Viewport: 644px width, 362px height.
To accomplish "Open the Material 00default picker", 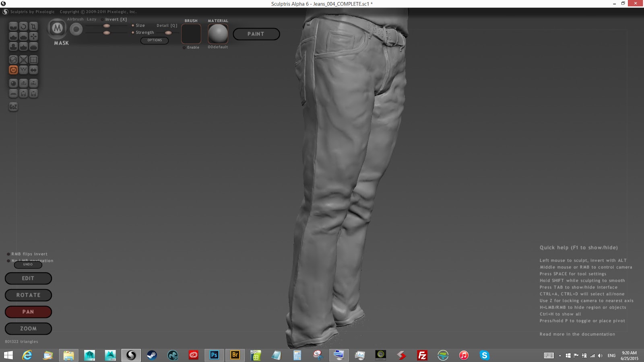I will 218,34.
